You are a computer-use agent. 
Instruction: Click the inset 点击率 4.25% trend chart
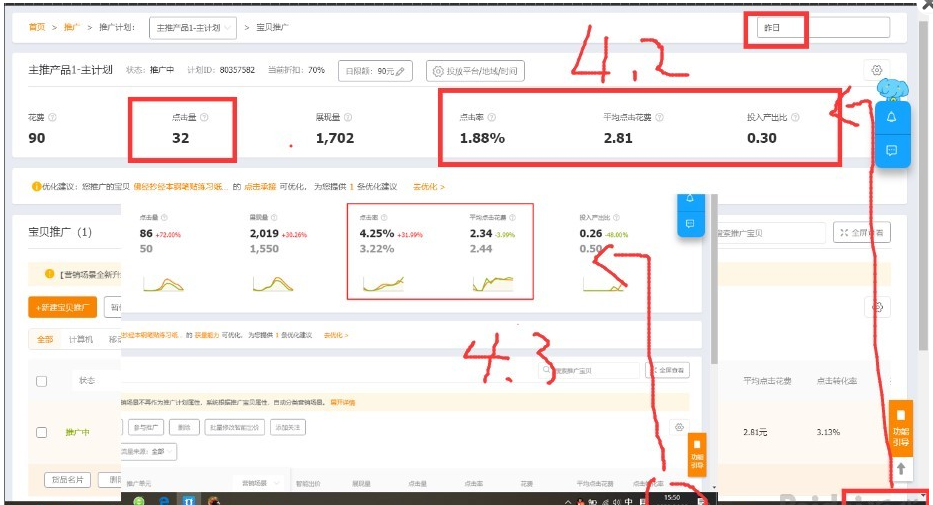pos(384,284)
